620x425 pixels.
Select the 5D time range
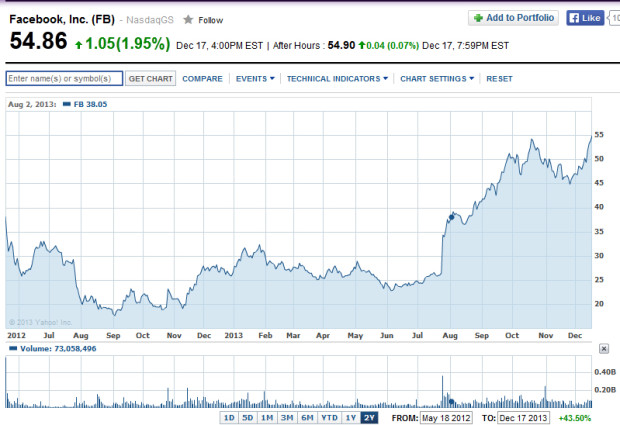[248, 418]
